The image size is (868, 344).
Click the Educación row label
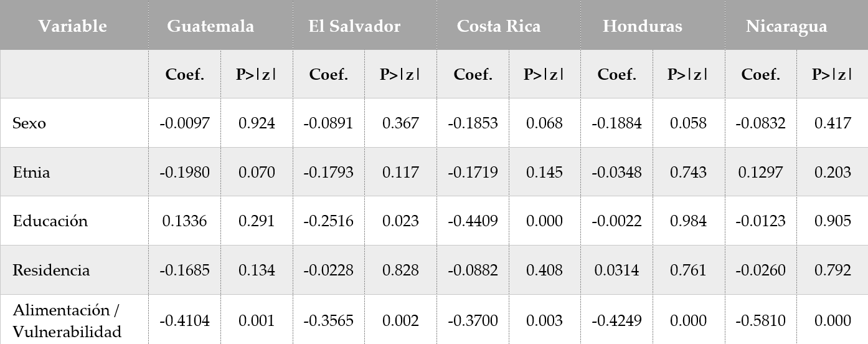50,221
